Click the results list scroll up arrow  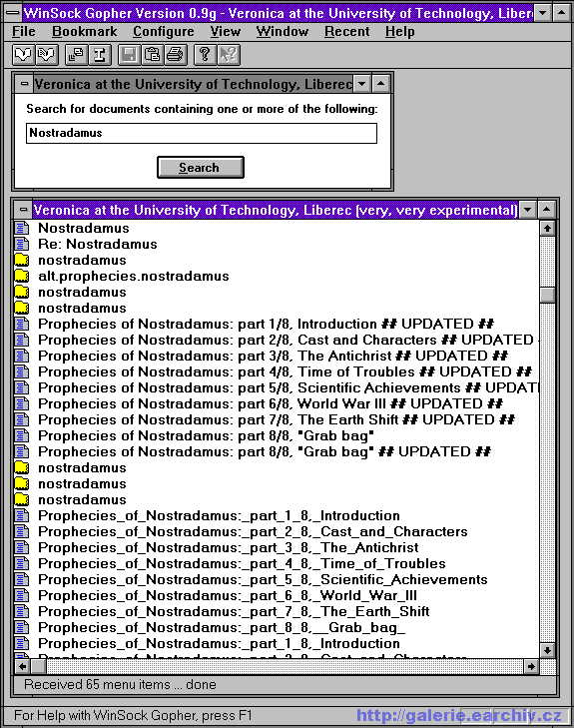point(548,228)
